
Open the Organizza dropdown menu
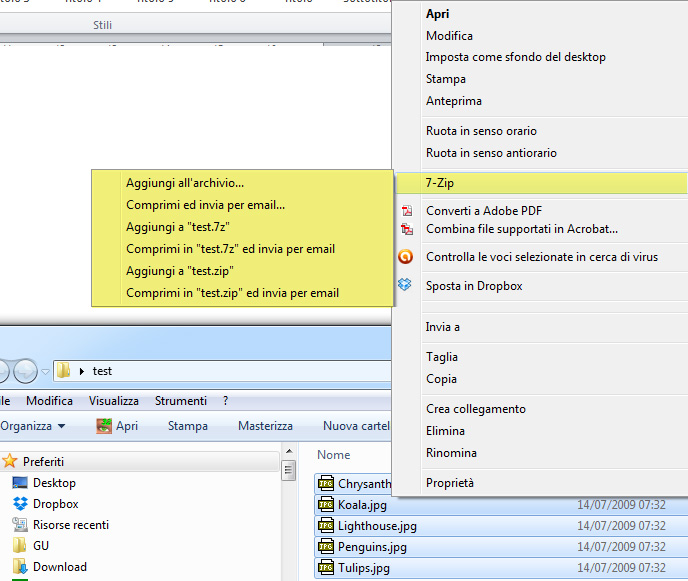34,426
